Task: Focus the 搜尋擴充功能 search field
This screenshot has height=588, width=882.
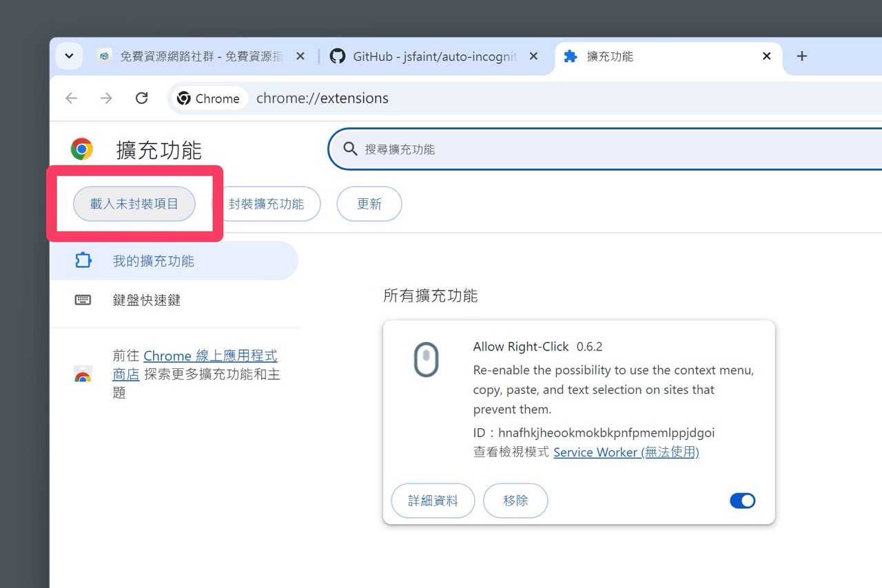Action: pyautogui.click(x=606, y=149)
